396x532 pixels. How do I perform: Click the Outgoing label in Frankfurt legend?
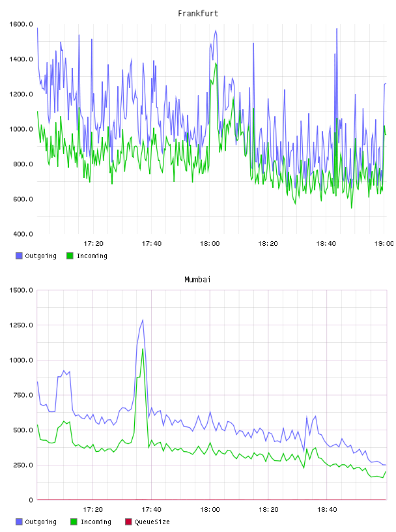40,256
